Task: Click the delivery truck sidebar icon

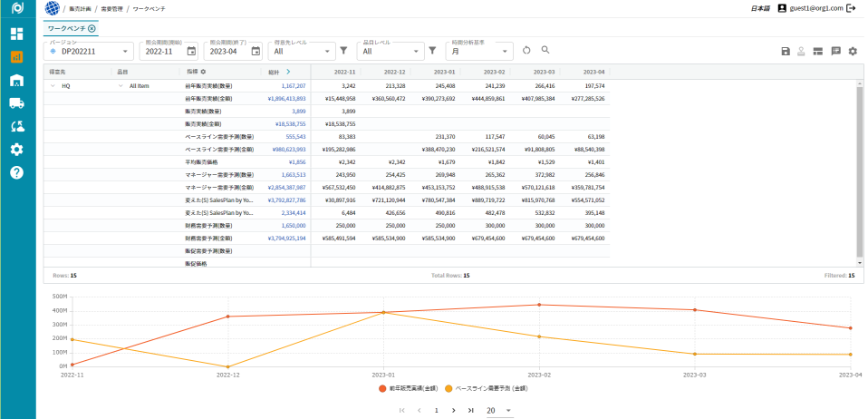Action: (x=16, y=103)
